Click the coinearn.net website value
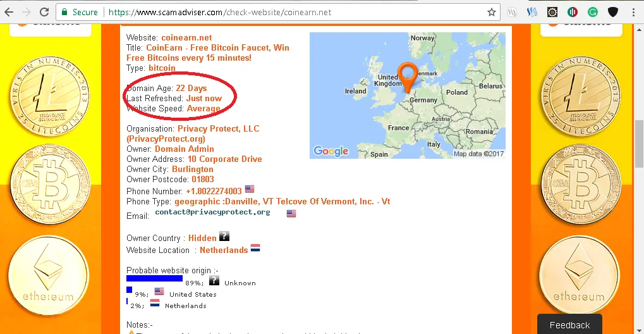The width and height of the screenshot is (644, 334). [x=186, y=37]
